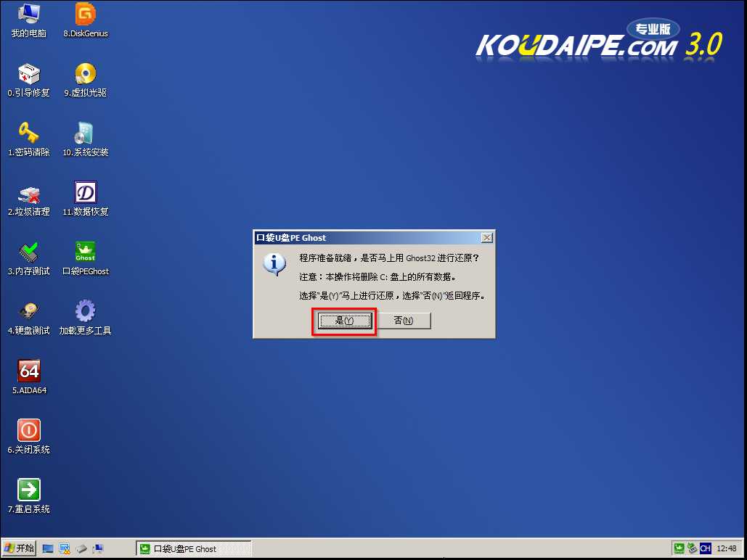Image resolution: width=747 pixels, height=560 pixels.
Task: Open the 虚拟光驱 virtual drive icon
Action: coord(86,74)
